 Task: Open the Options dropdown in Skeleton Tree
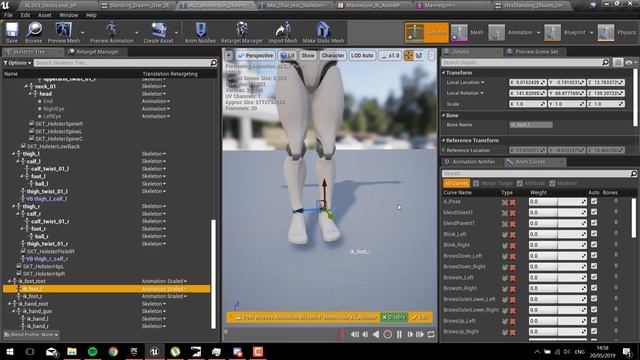(17, 63)
